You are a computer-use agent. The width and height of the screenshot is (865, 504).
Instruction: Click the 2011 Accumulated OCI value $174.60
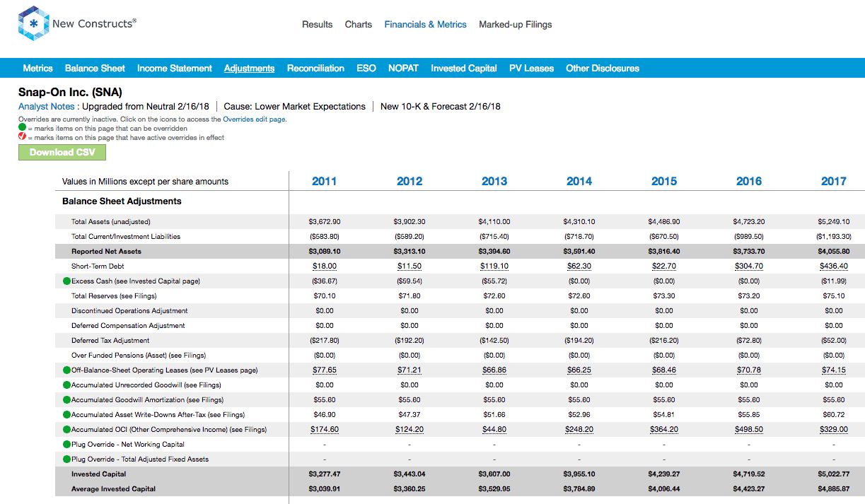point(325,430)
